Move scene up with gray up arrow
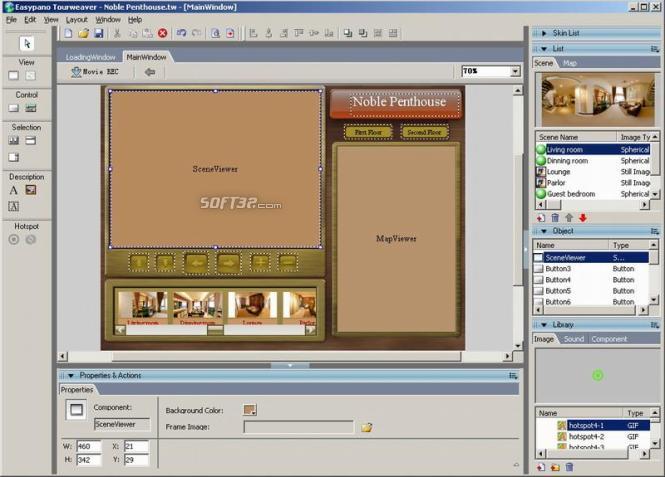This screenshot has height=477, width=665. point(569,218)
